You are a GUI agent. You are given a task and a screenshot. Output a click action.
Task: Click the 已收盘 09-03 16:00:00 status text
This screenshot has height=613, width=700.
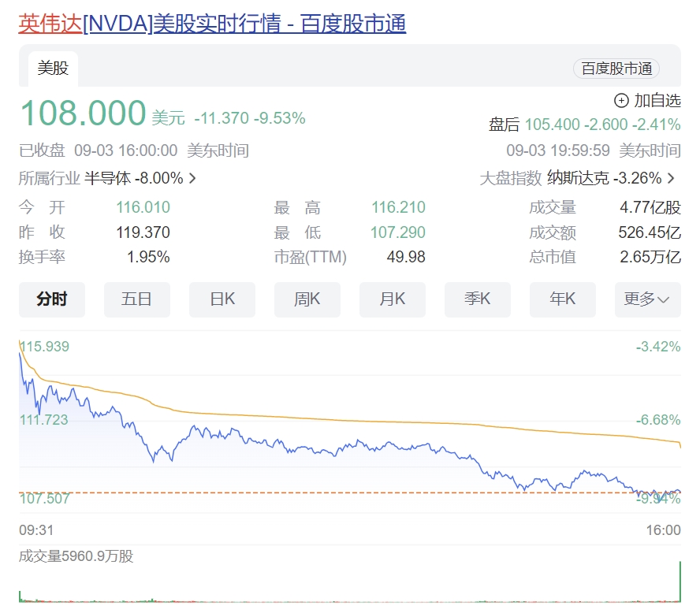[99, 150]
